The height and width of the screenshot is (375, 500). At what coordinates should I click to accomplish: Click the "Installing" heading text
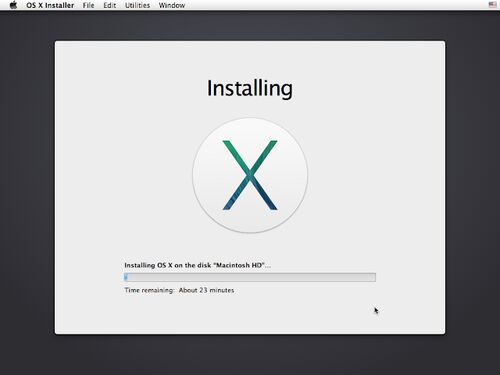tap(250, 89)
